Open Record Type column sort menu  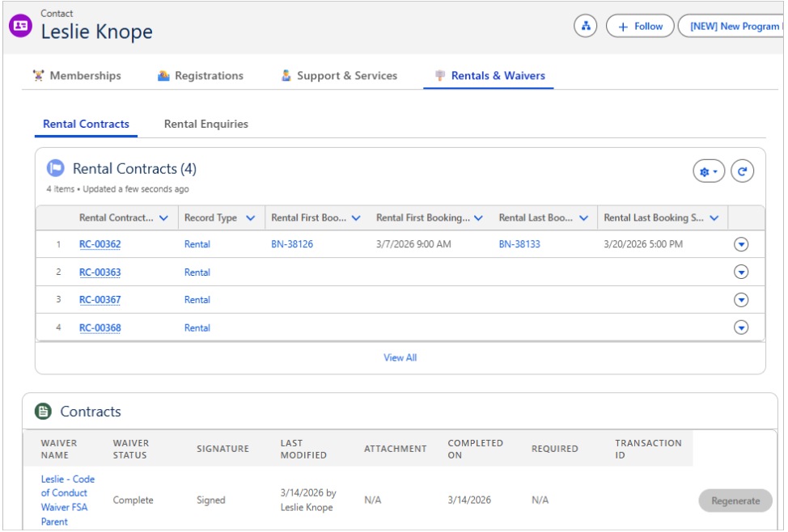[250, 218]
